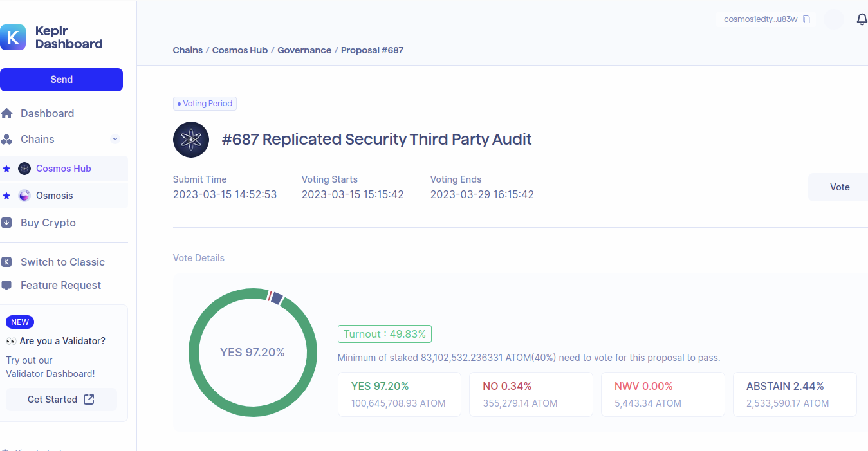868x451 pixels.
Task: Click the Keplr logo icon
Action: click(13, 37)
